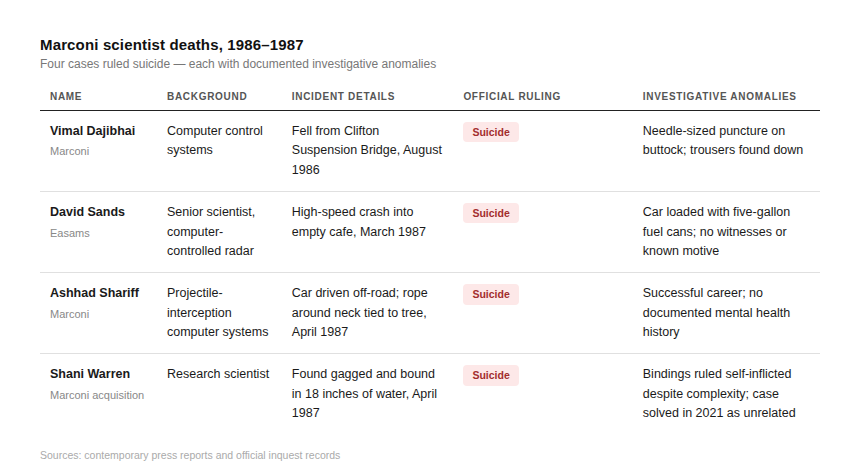
Task: Select the Shani Warren name cell
Action: (90, 374)
